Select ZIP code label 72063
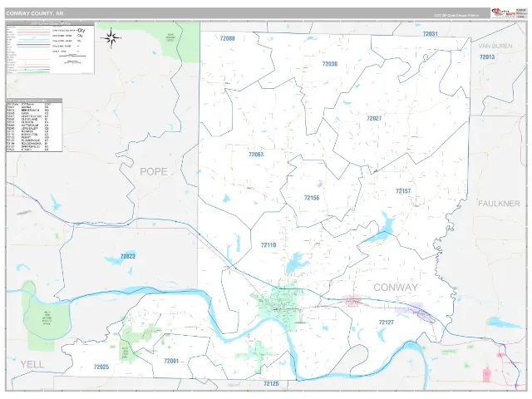The width and height of the screenshot is (532, 399). click(x=256, y=155)
